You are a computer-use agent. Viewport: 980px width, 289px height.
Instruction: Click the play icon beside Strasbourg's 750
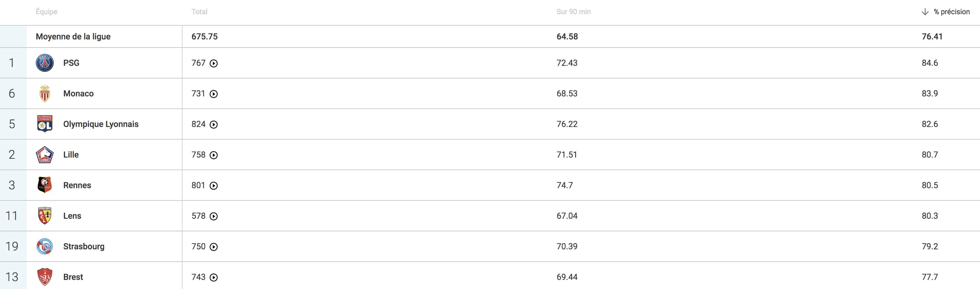[214, 247]
